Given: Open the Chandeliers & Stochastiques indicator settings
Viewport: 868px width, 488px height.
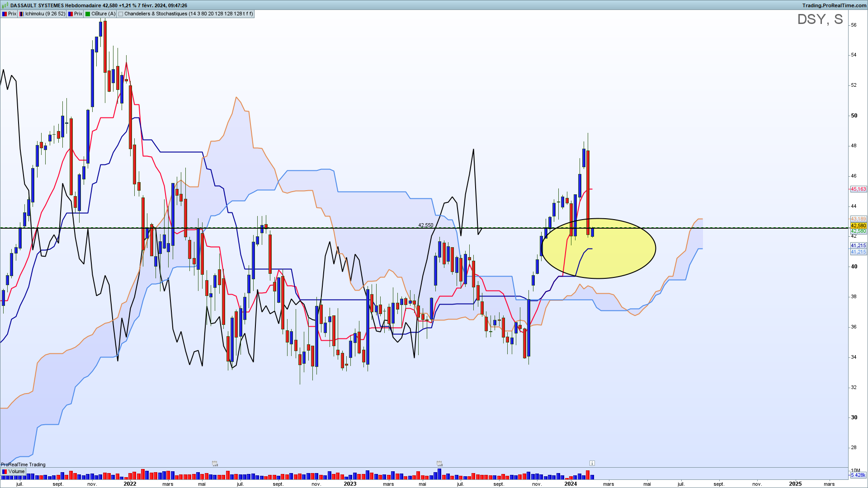Looking at the screenshot, I should 186,14.
